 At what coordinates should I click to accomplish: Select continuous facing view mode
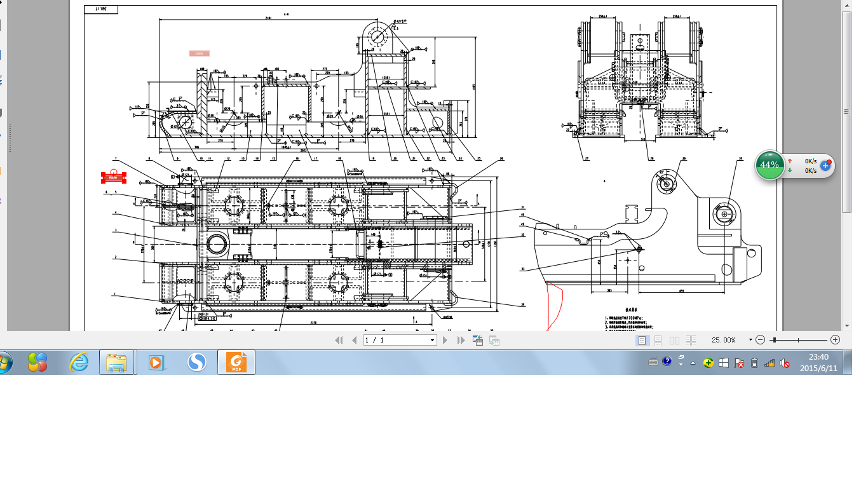pyautogui.click(x=691, y=341)
